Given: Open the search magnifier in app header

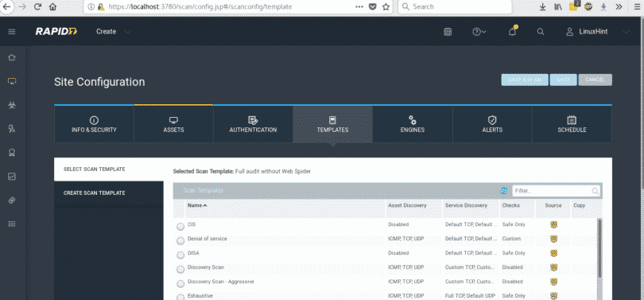Looking at the screenshot, I should tap(541, 32).
